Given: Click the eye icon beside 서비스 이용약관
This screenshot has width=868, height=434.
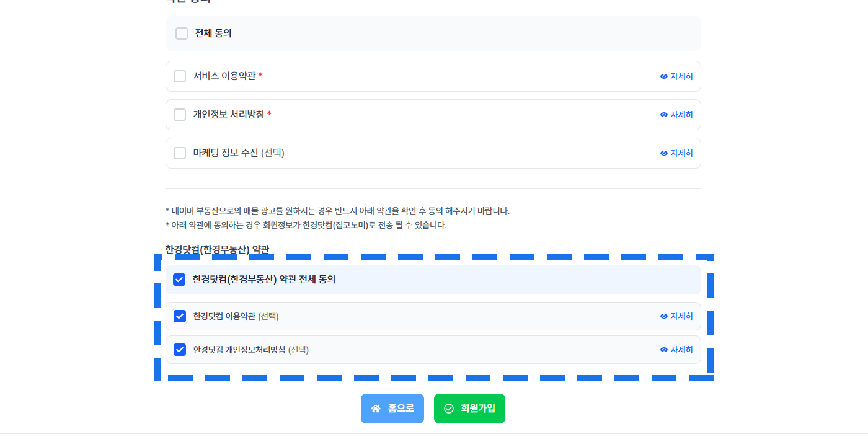Looking at the screenshot, I should click(664, 76).
